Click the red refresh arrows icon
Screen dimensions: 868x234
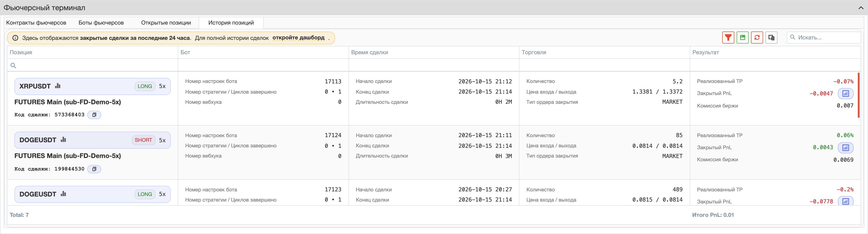[x=757, y=37]
